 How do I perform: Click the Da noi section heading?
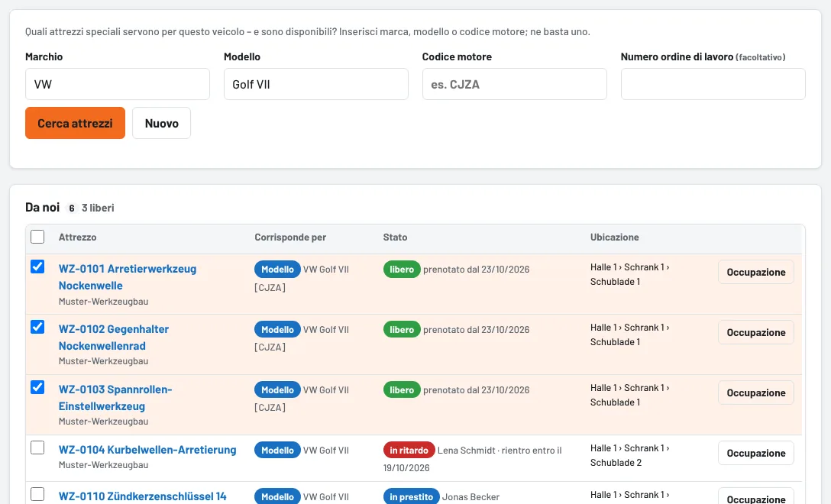[43, 207]
